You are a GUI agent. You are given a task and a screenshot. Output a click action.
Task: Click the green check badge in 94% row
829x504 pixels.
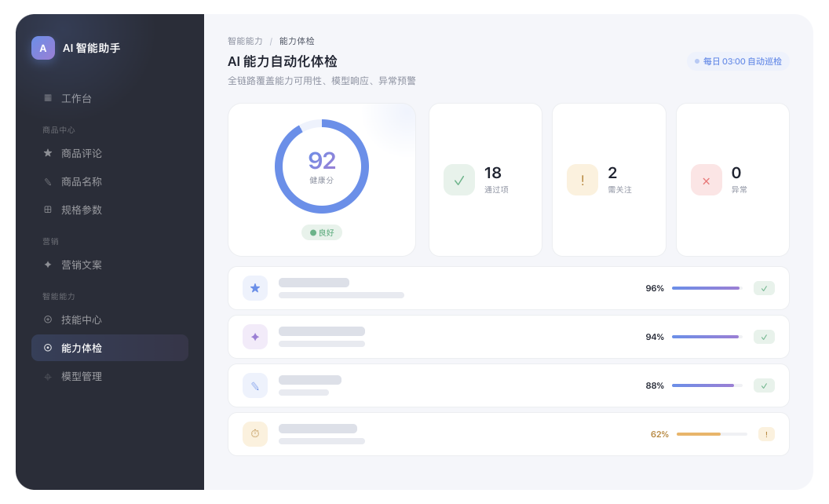[764, 337]
